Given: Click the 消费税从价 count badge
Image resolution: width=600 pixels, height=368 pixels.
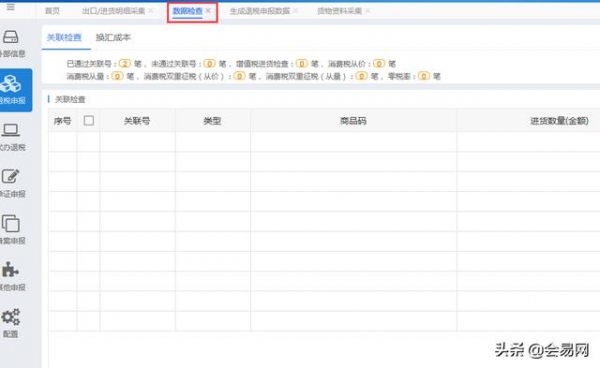Looking at the screenshot, I should pyautogui.click(x=379, y=64).
